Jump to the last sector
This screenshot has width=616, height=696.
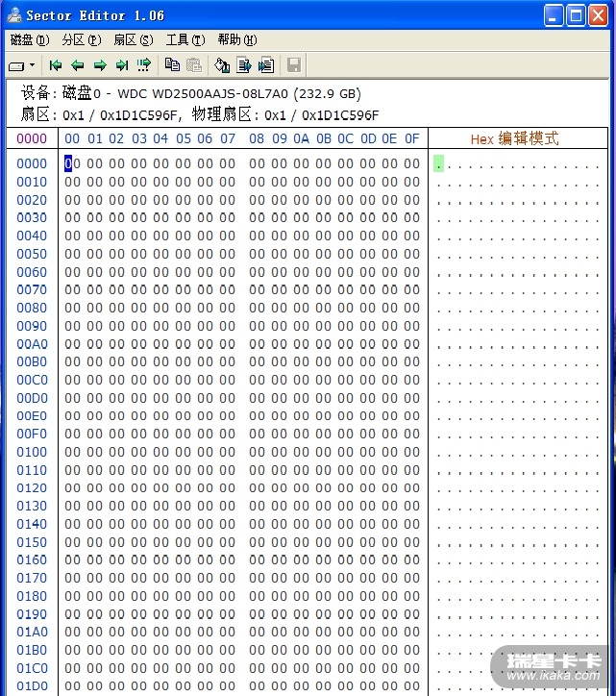tap(122, 65)
